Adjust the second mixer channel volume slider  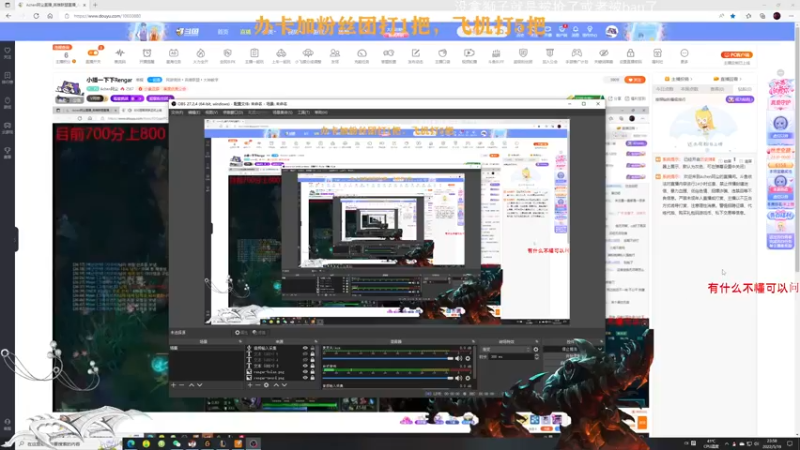coord(387,378)
